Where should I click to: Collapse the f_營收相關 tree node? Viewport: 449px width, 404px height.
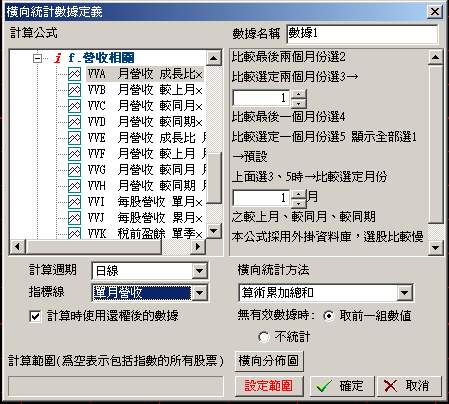[x=37, y=58]
